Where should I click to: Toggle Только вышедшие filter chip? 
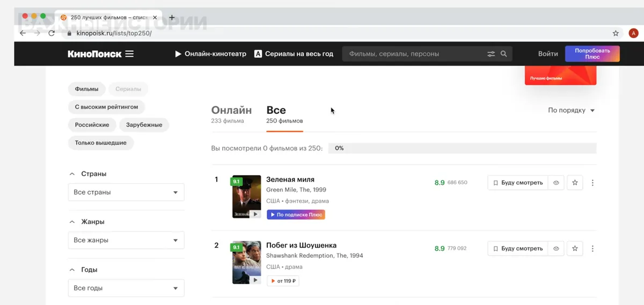pyautogui.click(x=101, y=143)
